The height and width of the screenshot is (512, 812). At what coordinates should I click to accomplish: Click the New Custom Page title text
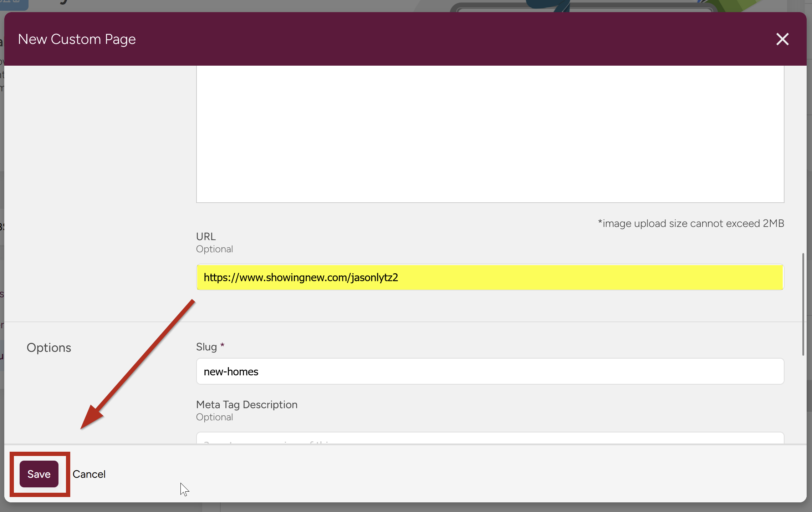point(77,39)
